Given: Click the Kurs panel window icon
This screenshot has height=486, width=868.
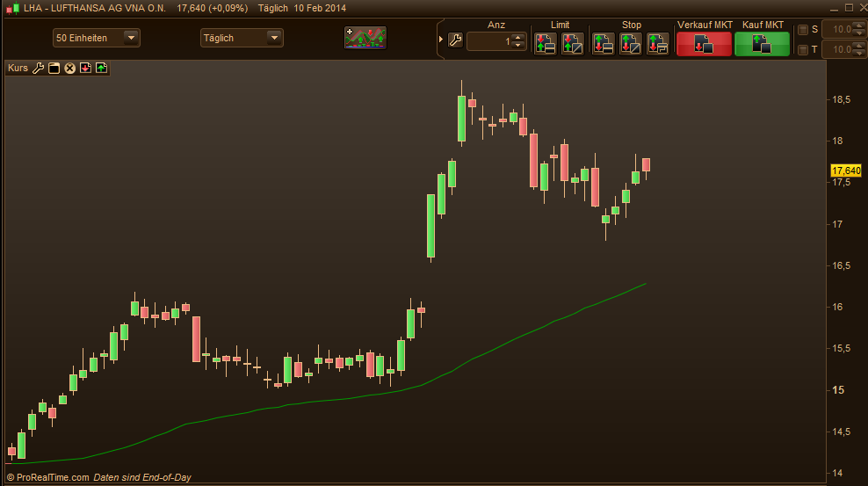Looking at the screenshot, I should point(54,68).
